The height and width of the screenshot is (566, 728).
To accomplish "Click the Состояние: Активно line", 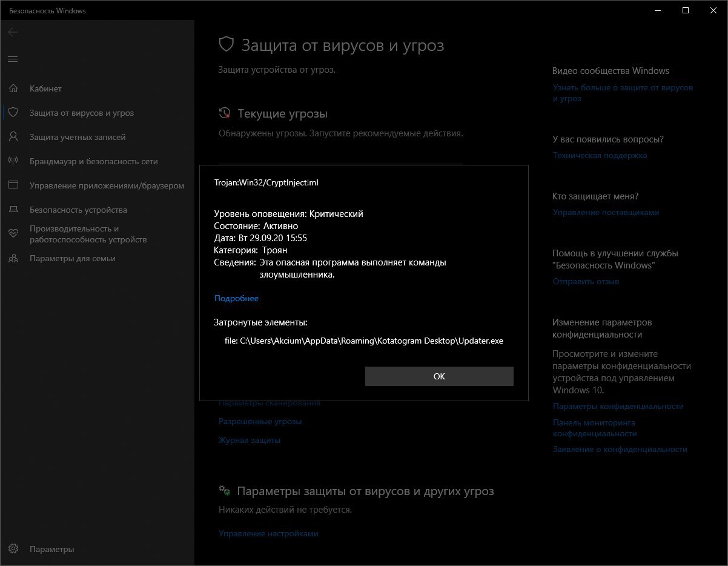I will [256, 225].
